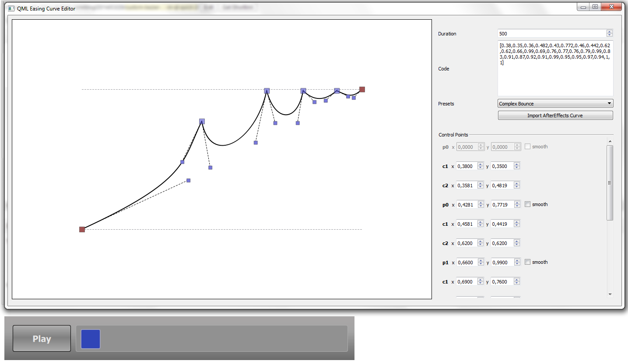This screenshot has width=628, height=364.
Task: Increase the first c1 x value 0,3800
Action: [x=481, y=164]
